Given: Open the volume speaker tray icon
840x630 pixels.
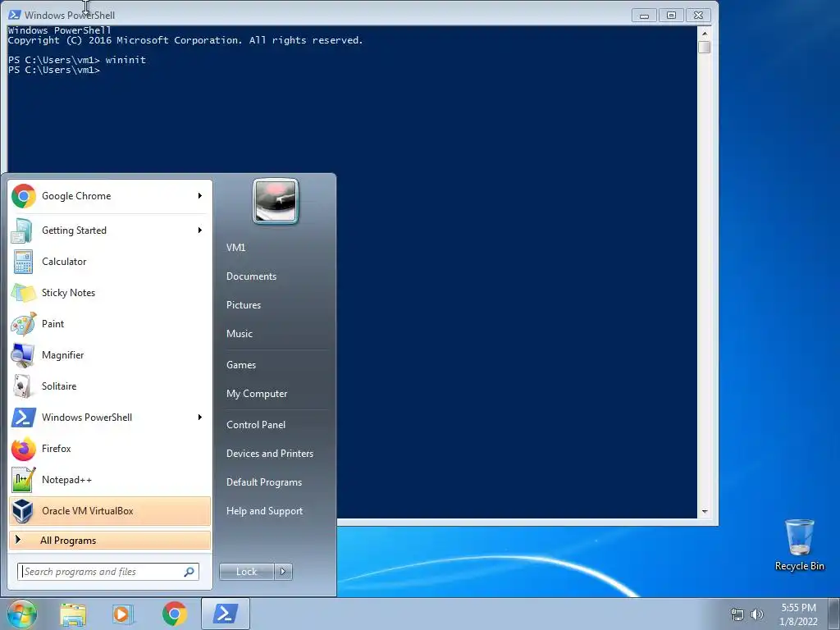Looking at the screenshot, I should pyautogui.click(x=756, y=614).
